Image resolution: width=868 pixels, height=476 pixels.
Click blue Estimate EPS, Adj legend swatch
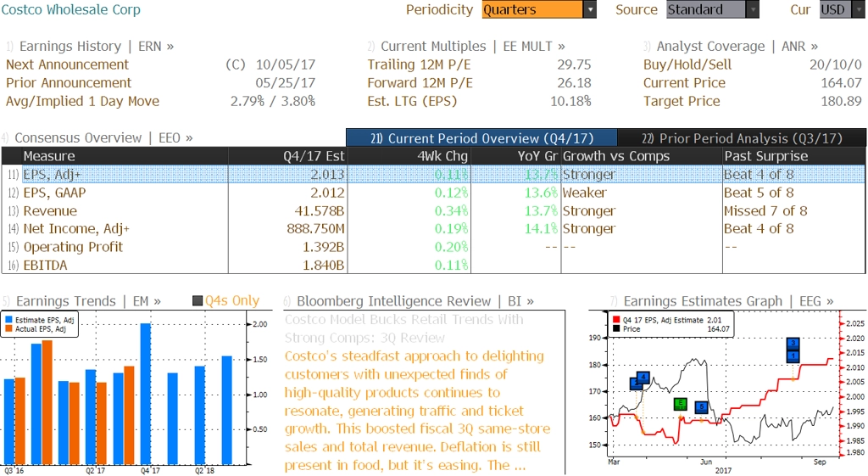coord(8,320)
